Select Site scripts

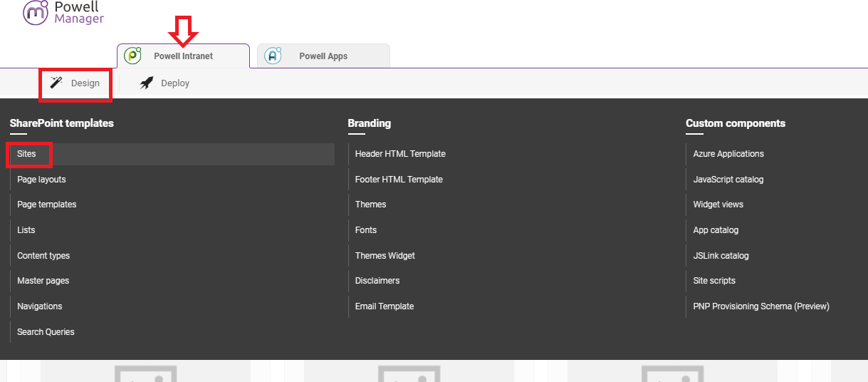[714, 281]
